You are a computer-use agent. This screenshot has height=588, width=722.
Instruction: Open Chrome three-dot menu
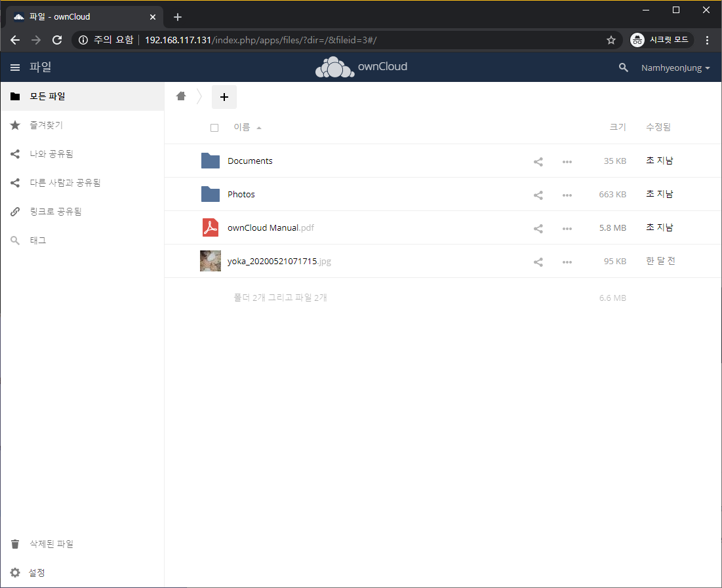[708, 40]
